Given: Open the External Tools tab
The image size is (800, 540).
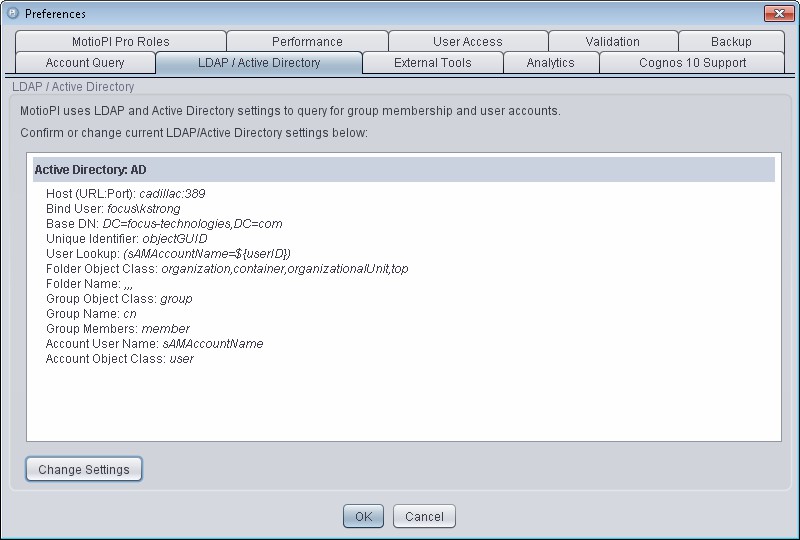Looking at the screenshot, I should pos(433,63).
